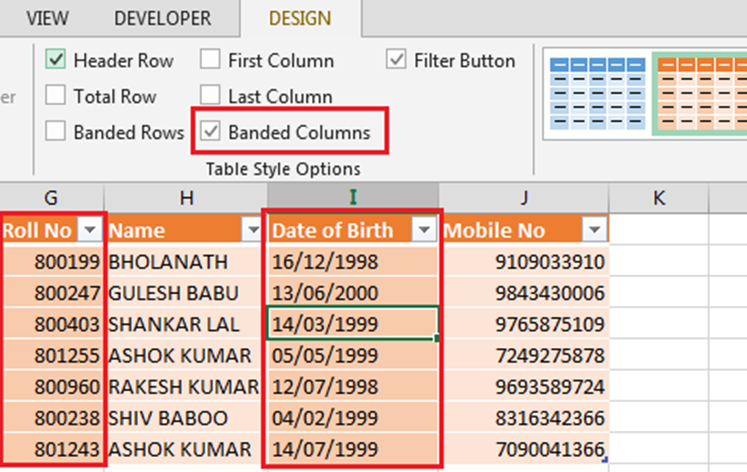
Task: Toggle the Filter Button checkbox
Action: 397,61
